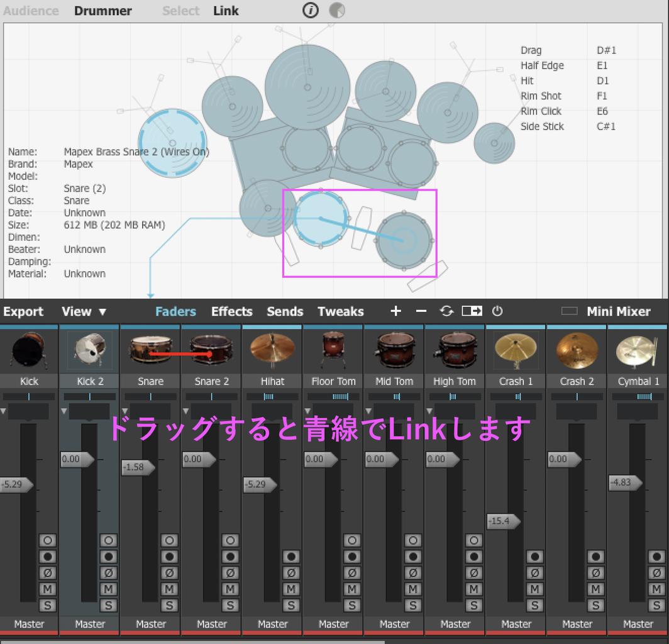Select the Mid Tom channel image
The height and width of the screenshot is (644, 669).
(x=395, y=351)
